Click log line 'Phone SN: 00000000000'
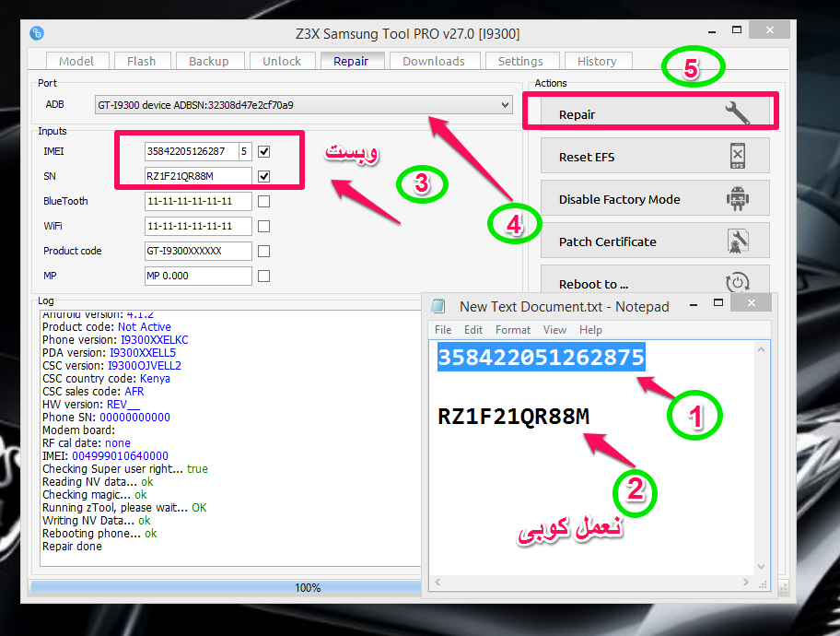This screenshot has height=636, width=840. (x=106, y=418)
